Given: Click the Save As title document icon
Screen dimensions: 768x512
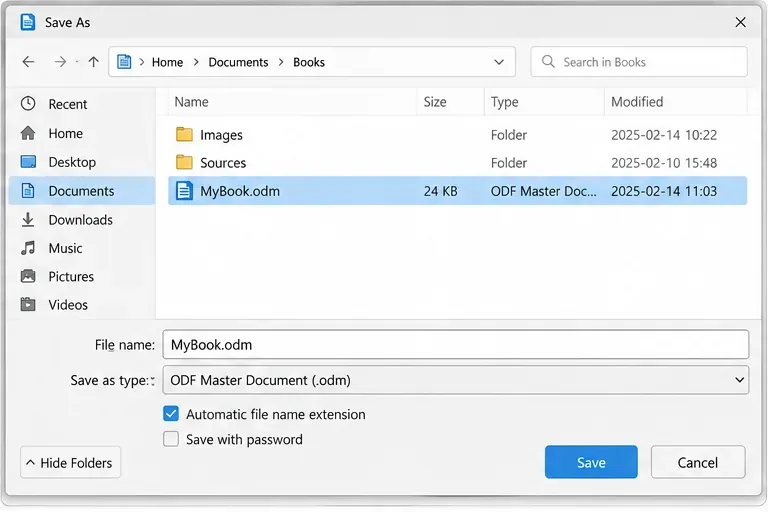Looking at the screenshot, I should pyautogui.click(x=28, y=22).
